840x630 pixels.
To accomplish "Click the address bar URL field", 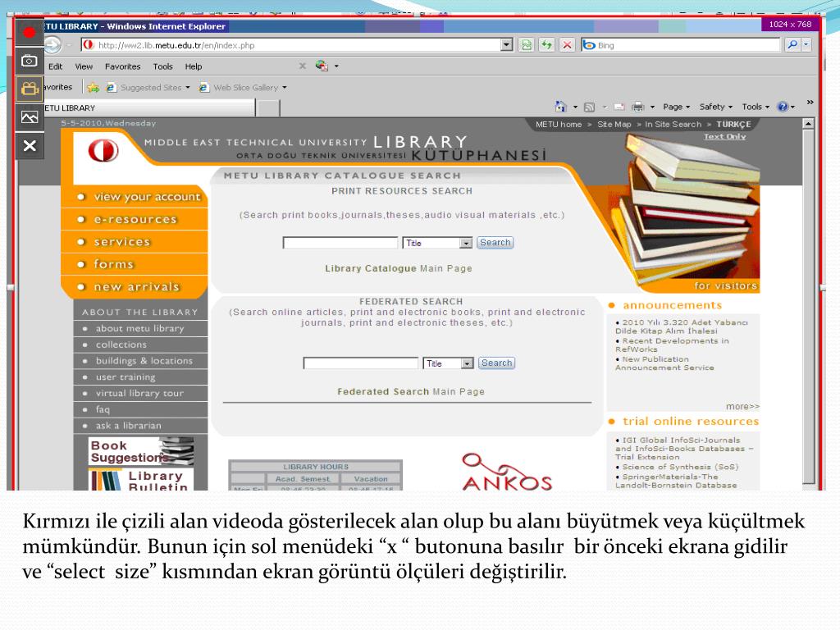I will point(292,45).
